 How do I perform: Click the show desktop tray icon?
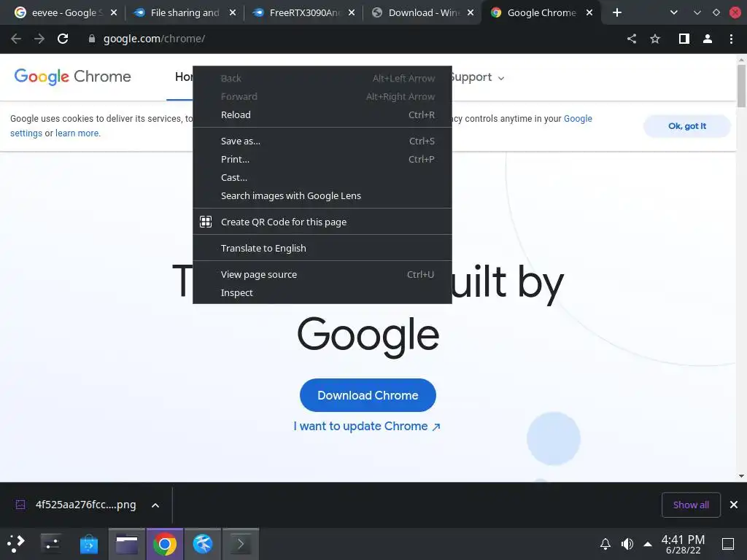point(728,544)
